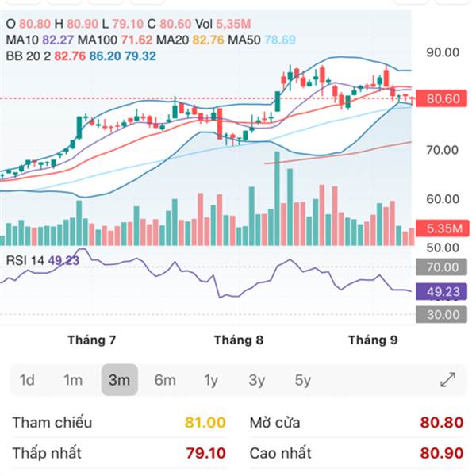
Task: Click the 60.00 price axis label
Action: (443, 199)
